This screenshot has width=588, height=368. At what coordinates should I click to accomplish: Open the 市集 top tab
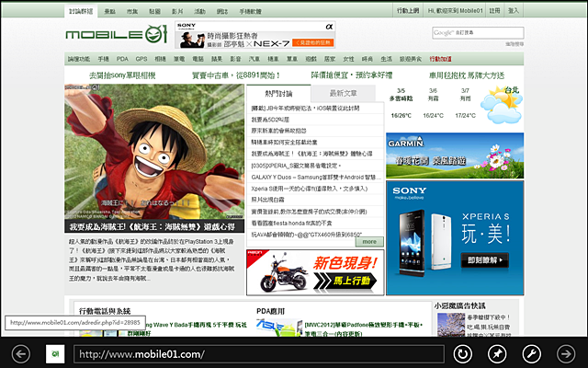pos(132,12)
